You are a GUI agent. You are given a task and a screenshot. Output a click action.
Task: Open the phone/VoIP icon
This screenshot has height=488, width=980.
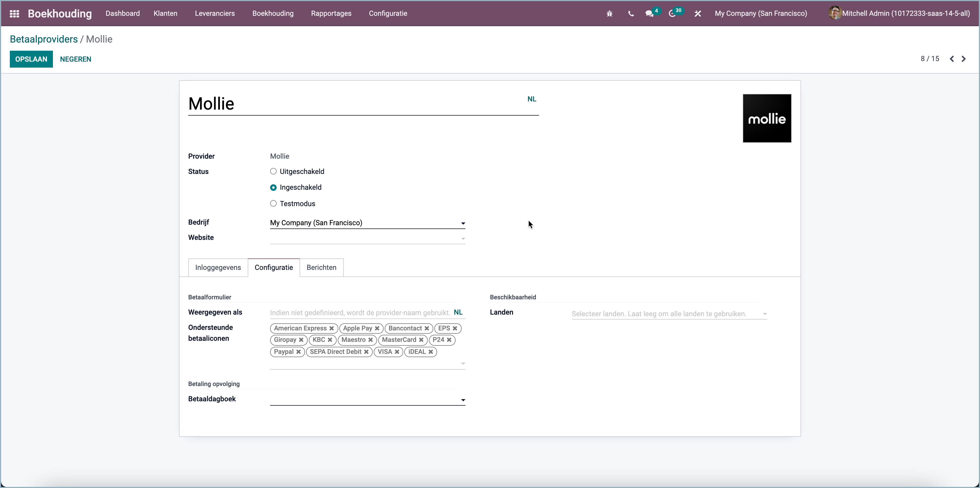631,14
